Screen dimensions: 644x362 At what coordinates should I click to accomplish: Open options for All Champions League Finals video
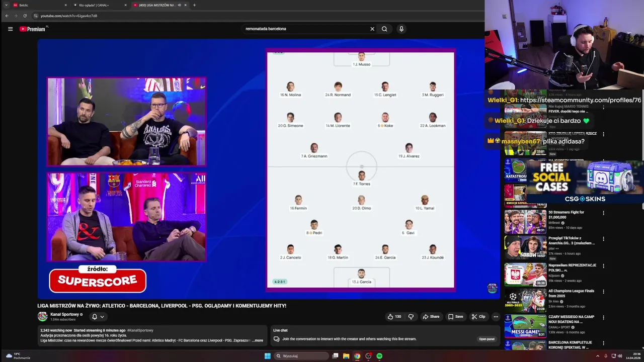point(603,291)
